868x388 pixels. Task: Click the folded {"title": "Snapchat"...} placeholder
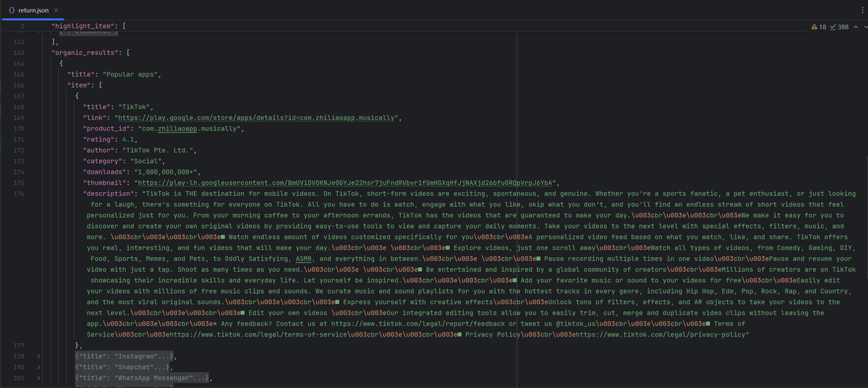(x=123, y=368)
